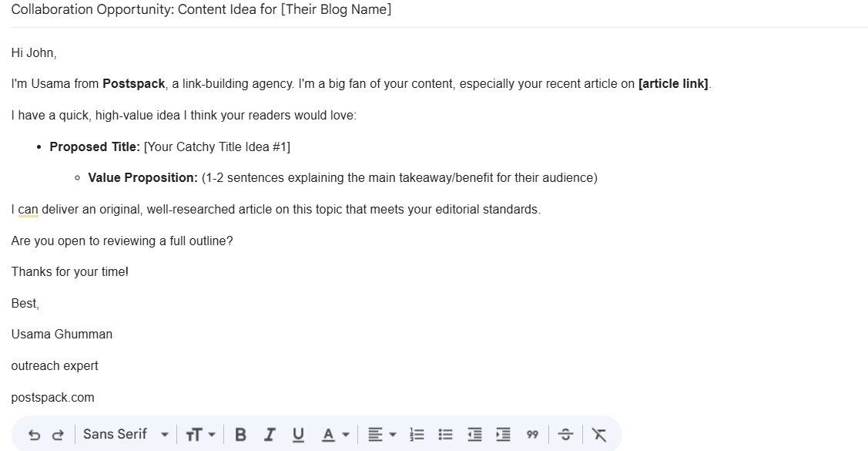Click the underlined word "can"
The width and height of the screenshot is (868, 451).
pyautogui.click(x=28, y=210)
